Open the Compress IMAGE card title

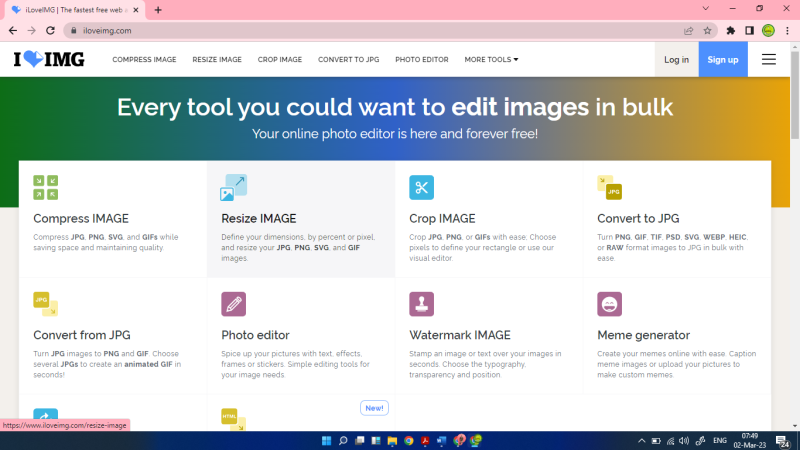[x=81, y=218]
